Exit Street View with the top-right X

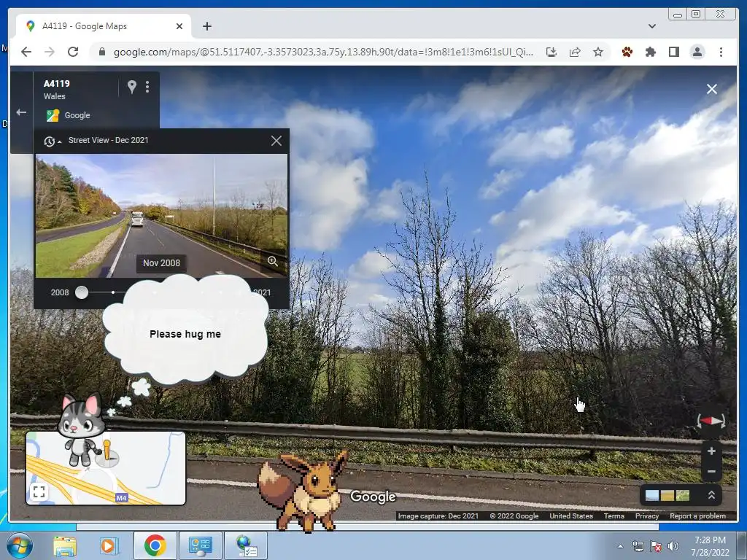point(712,89)
